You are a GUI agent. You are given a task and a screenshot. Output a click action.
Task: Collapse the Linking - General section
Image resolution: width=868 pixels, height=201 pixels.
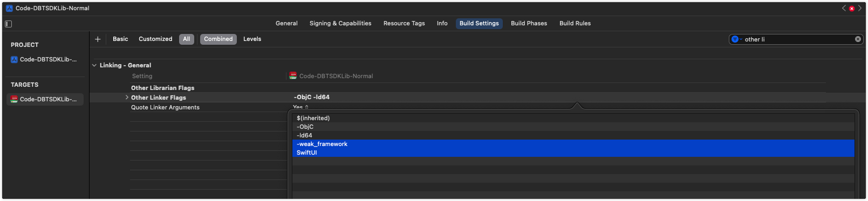pyautogui.click(x=94, y=65)
